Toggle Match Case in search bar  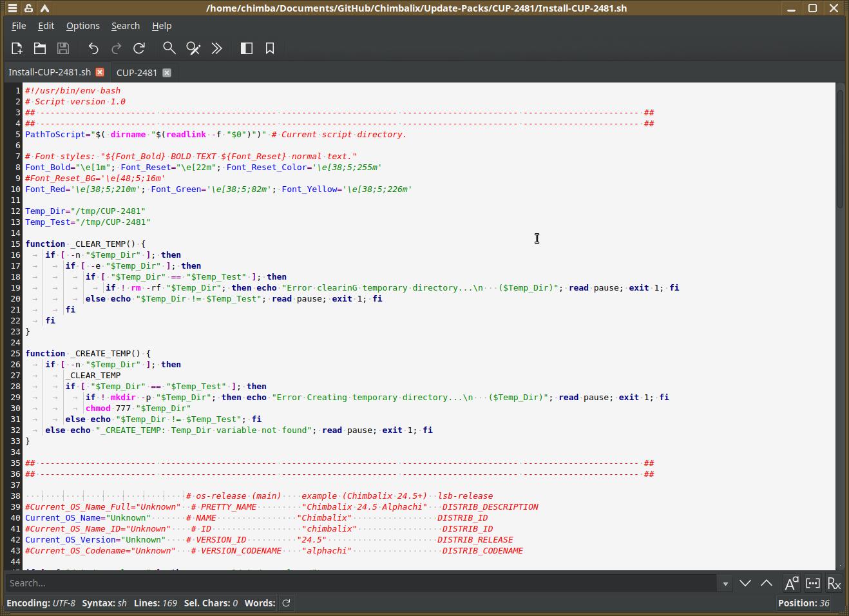pyautogui.click(x=791, y=583)
